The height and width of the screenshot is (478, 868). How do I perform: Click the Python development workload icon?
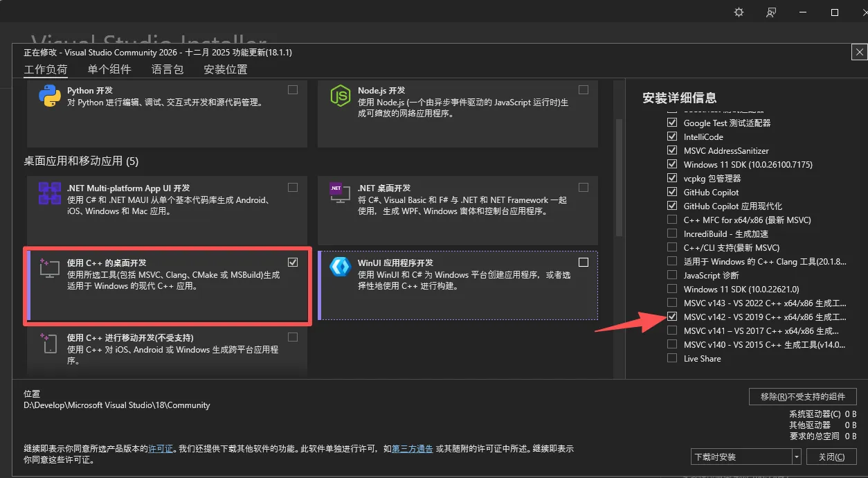50,96
